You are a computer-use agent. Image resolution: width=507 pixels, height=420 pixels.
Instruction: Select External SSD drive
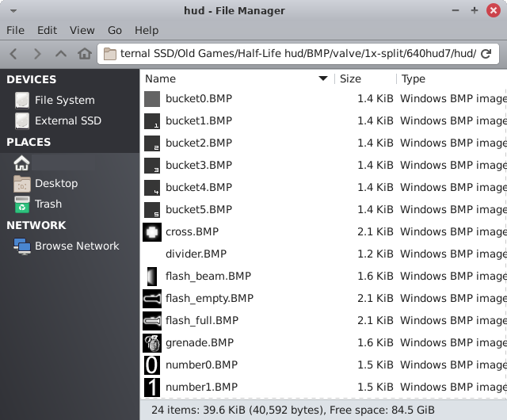67,120
